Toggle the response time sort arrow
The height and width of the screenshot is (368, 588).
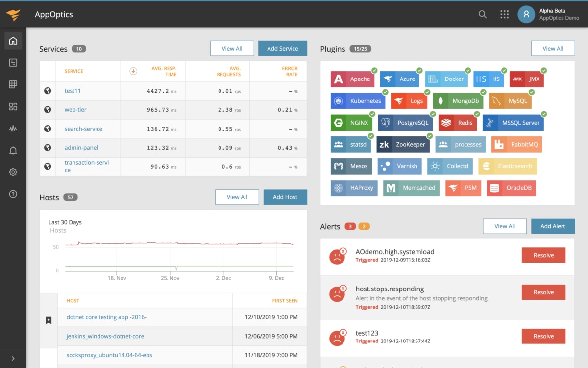133,72
